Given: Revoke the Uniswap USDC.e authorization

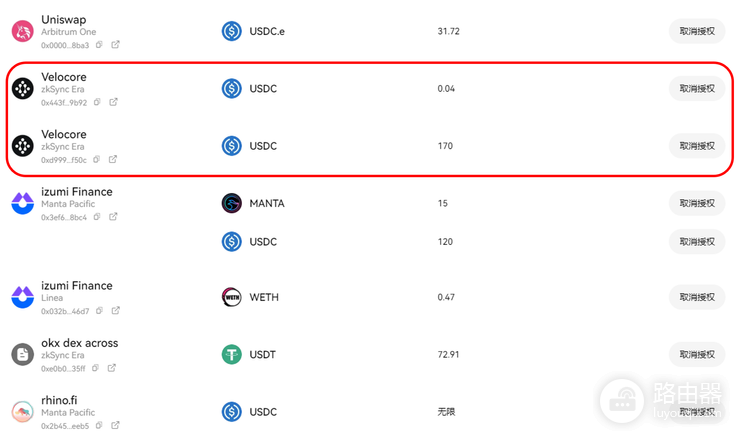Looking at the screenshot, I should tap(697, 31).
